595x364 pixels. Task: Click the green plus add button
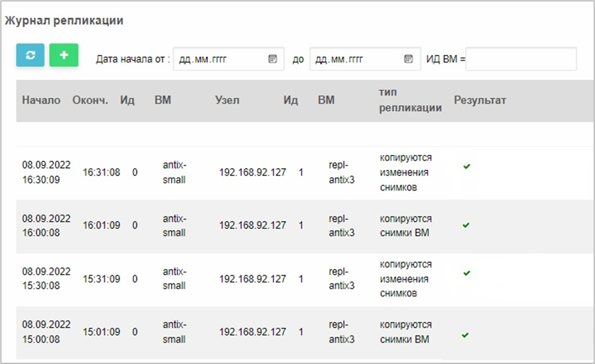click(64, 56)
